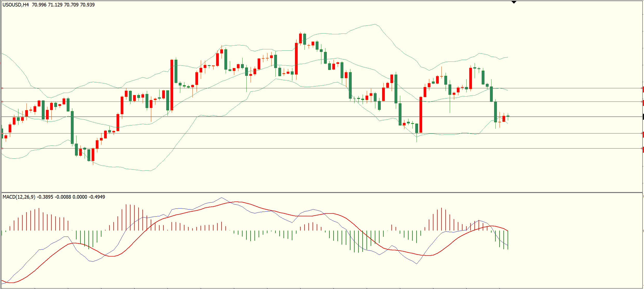
Task: Click the third red line's right price tag
Action: (x=643, y=135)
